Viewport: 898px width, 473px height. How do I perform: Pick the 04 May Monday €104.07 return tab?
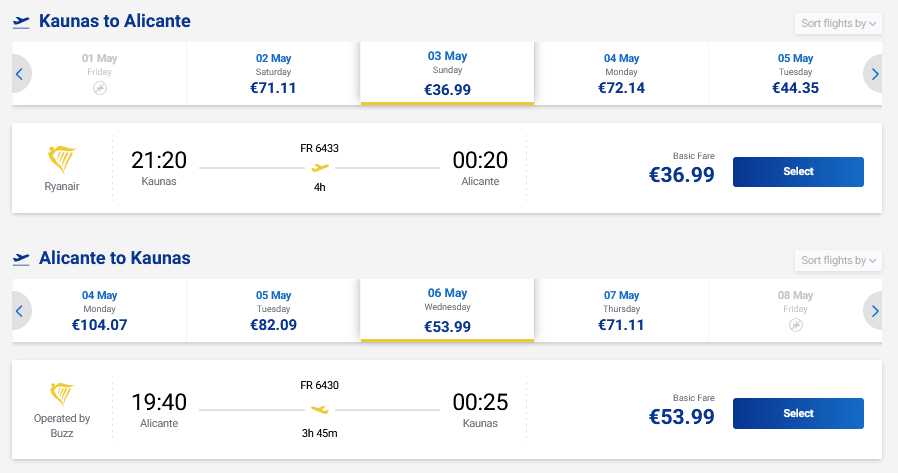click(99, 311)
